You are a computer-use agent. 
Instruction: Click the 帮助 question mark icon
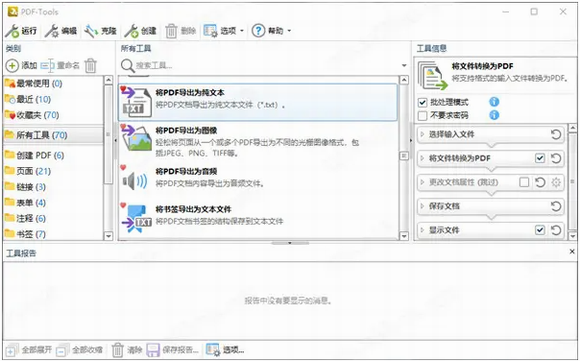click(x=258, y=31)
